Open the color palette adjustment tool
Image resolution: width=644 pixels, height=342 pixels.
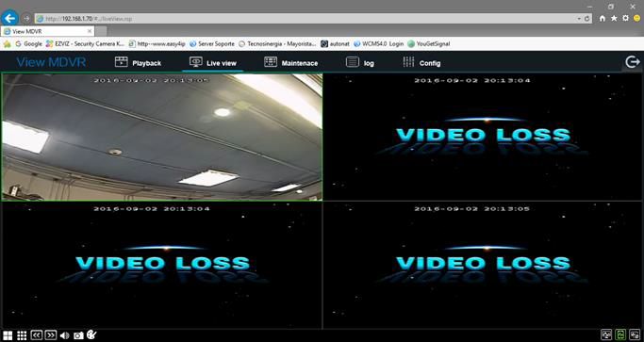[x=91, y=334]
